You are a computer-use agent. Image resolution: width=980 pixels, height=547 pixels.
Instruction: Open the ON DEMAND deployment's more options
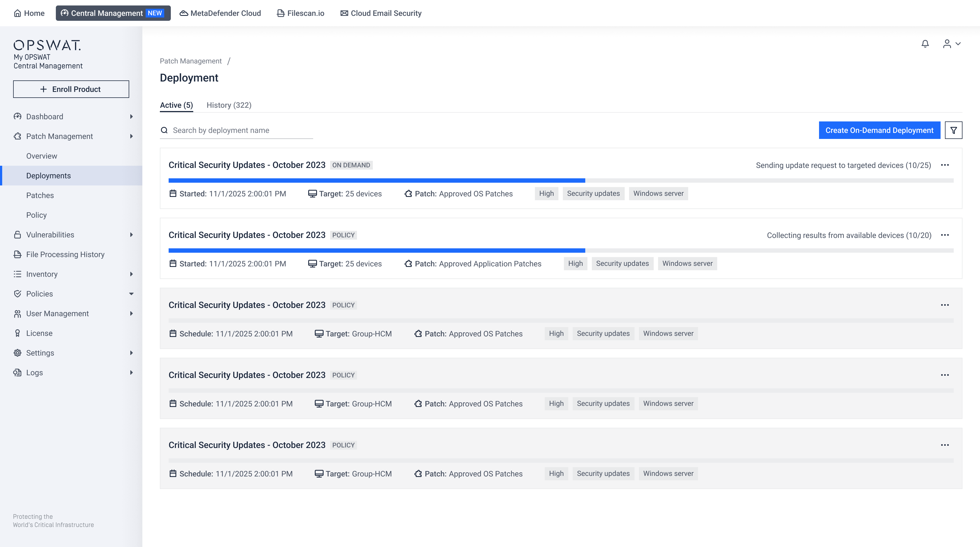click(x=945, y=165)
